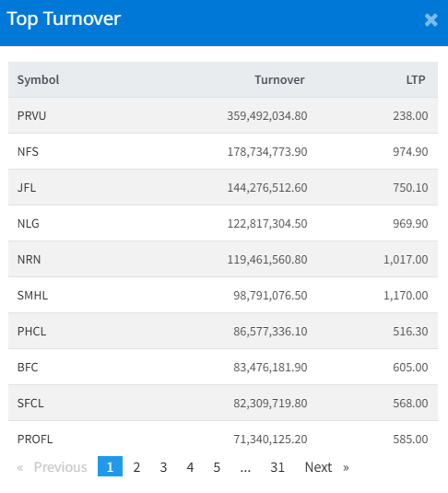Select the SMHL symbol row

tap(223, 295)
